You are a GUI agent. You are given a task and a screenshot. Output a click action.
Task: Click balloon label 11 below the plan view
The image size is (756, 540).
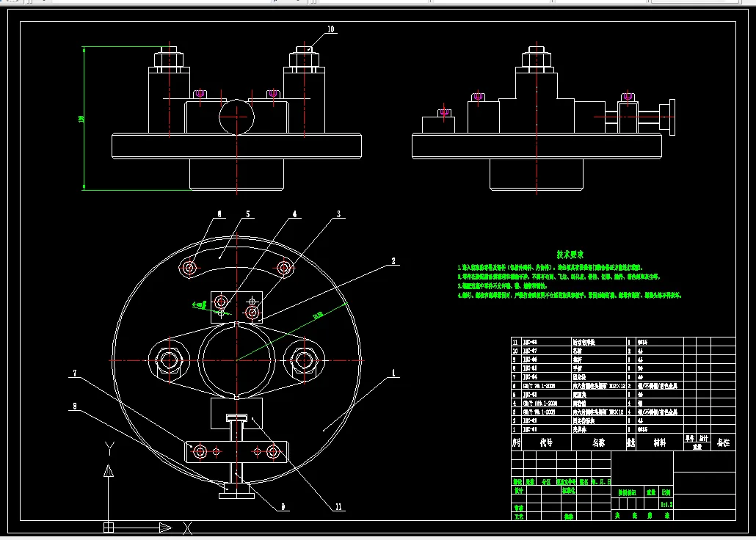coord(338,507)
